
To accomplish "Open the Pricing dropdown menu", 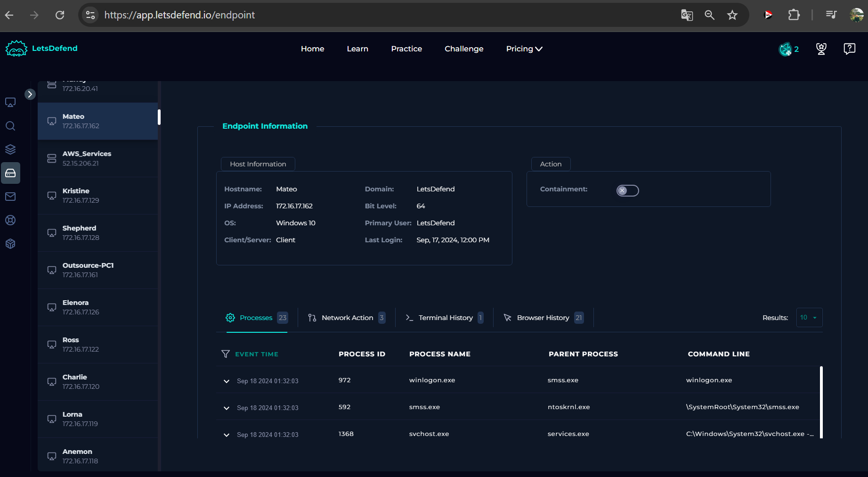I will tap(524, 49).
